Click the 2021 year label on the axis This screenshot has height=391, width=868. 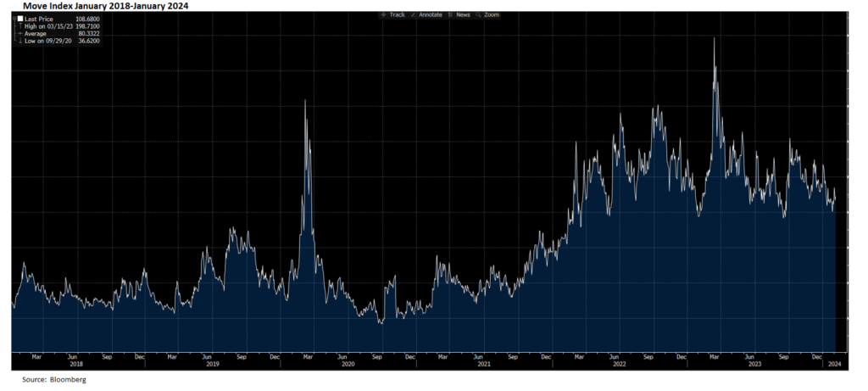tap(483, 364)
